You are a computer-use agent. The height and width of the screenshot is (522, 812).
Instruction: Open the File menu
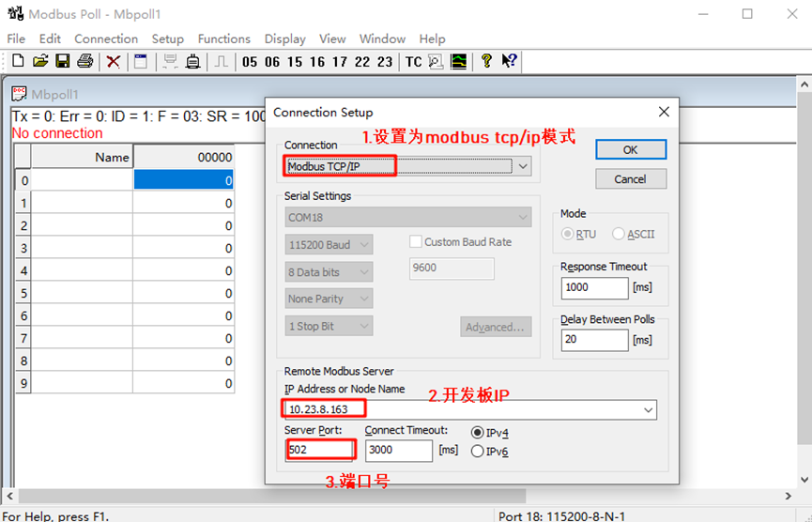point(16,38)
